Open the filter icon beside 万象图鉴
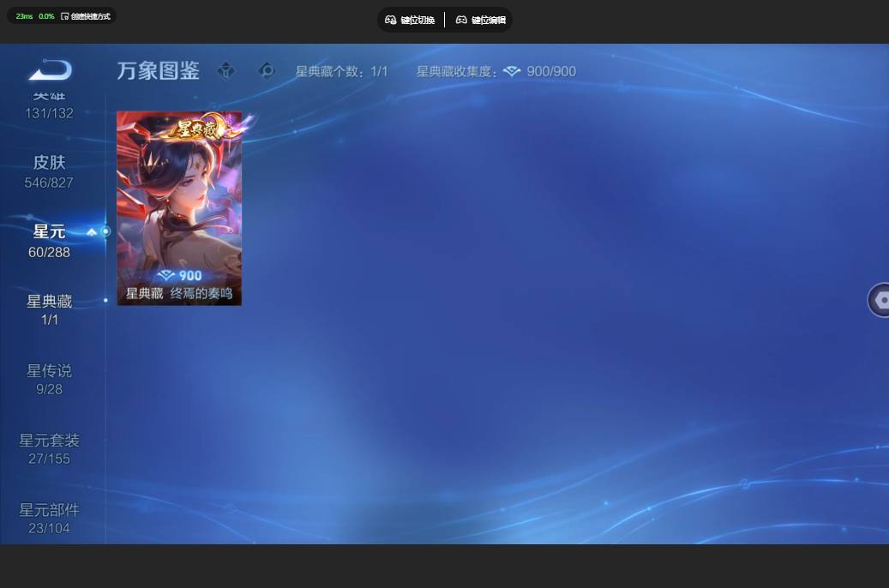The width and height of the screenshot is (889, 588). pyautogui.click(x=226, y=71)
